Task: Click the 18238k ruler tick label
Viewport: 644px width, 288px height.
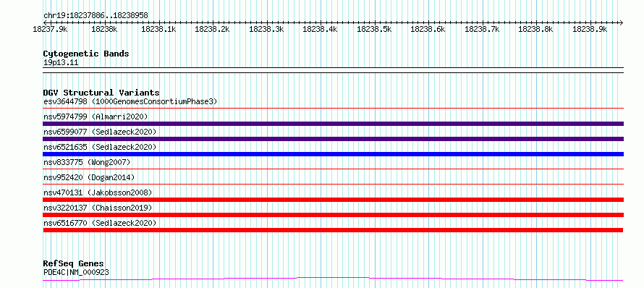Action: (x=104, y=29)
